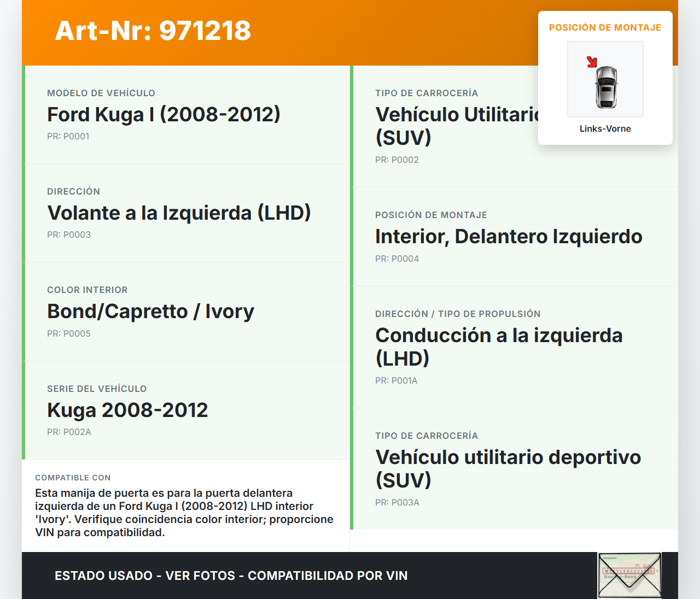Click the PR: P0001 code
This screenshot has width=700, height=599.
[x=68, y=136]
